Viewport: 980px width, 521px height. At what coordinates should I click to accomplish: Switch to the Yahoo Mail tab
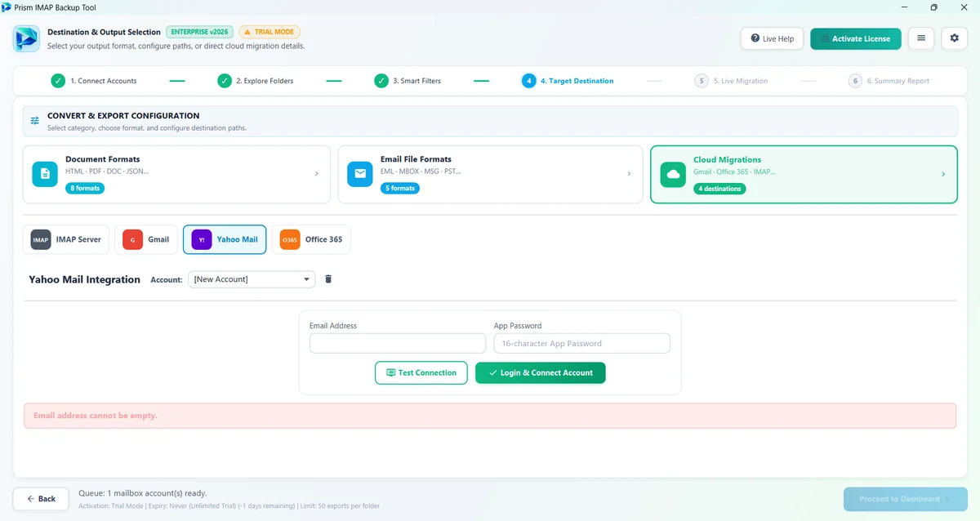click(225, 239)
